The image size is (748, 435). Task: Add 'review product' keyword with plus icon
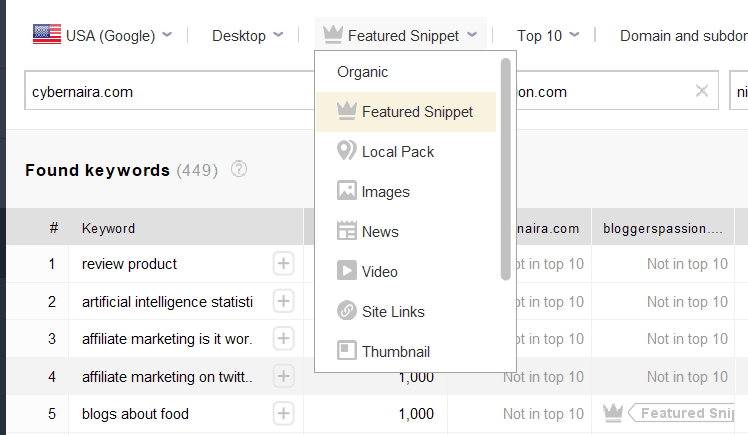click(283, 264)
